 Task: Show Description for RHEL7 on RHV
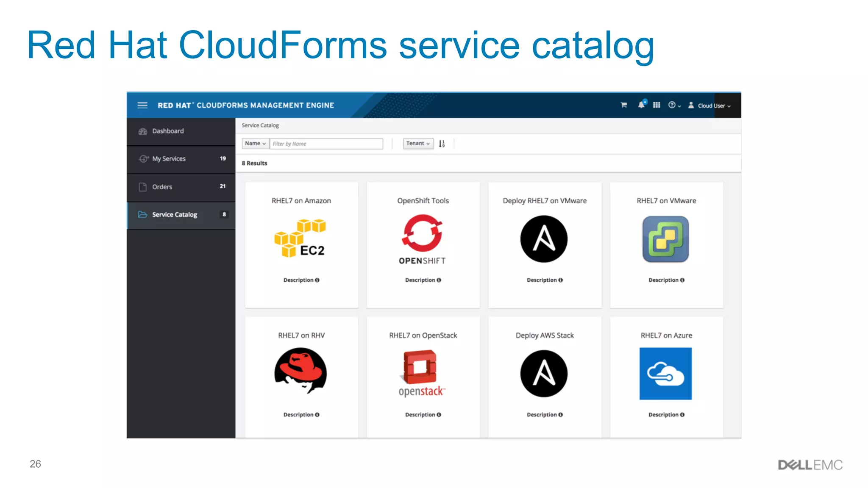point(301,415)
